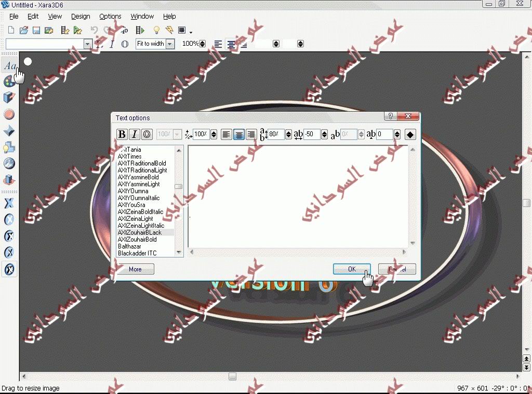Open the Texture options sphere tool
The height and width of the screenshot is (394, 532).
click(x=9, y=164)
